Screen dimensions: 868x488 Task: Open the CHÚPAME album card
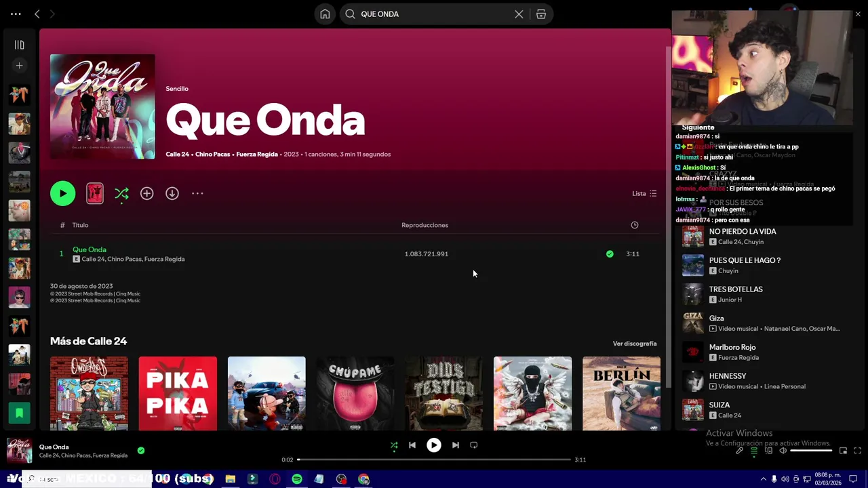tap(355, 394)
